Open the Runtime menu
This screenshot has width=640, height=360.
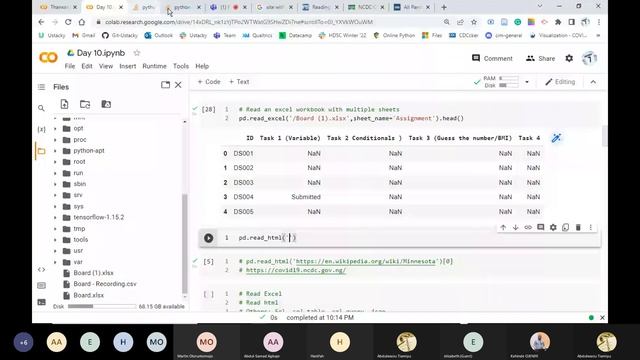154,66
